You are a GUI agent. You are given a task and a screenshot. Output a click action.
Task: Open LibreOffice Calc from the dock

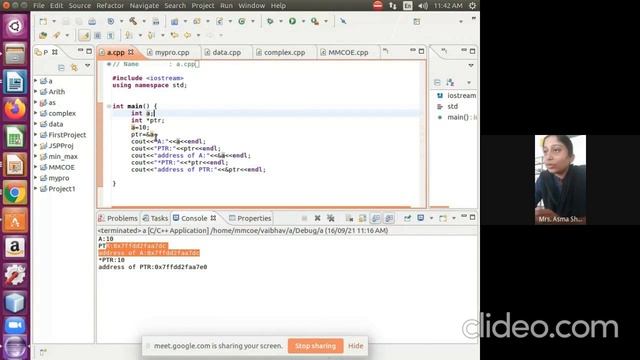coord(15,138)
